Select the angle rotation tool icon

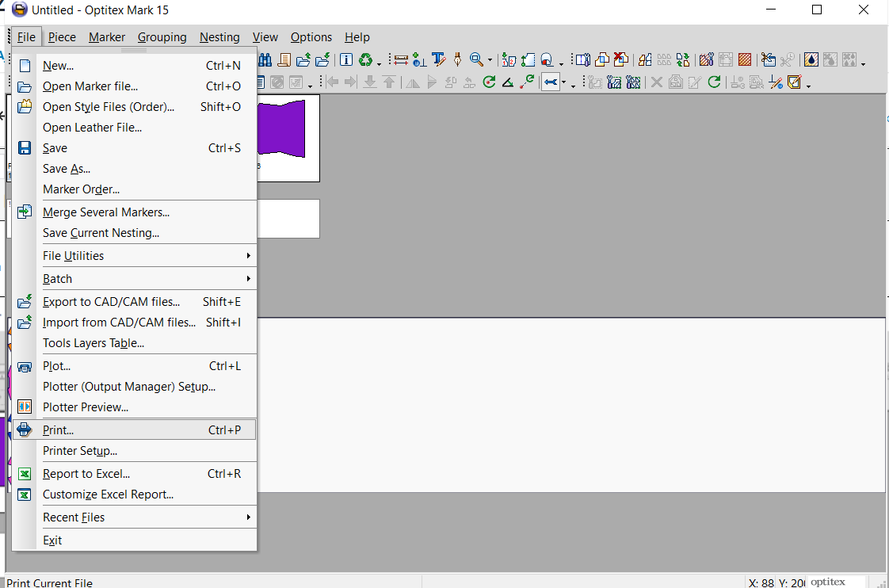click(508, 82)
